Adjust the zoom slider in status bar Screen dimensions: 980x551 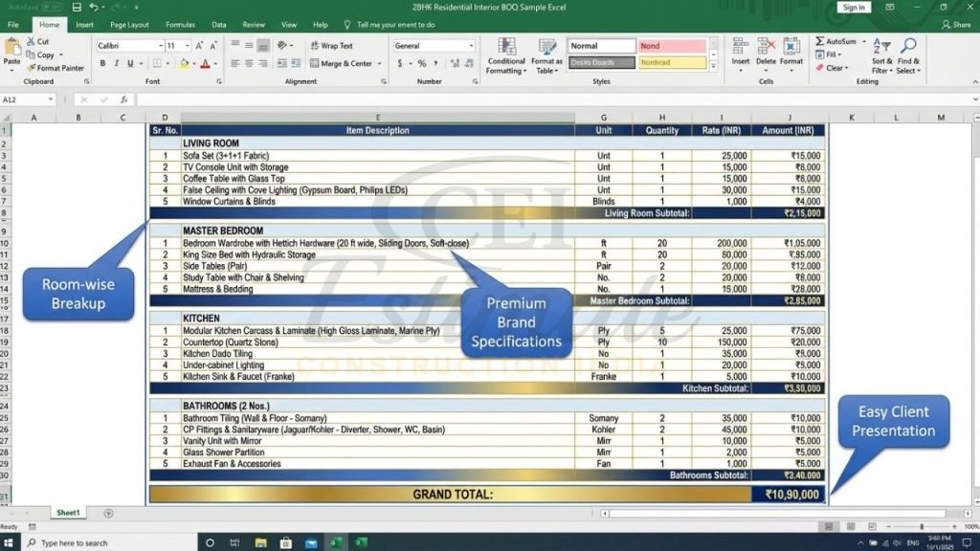pos(922,527)
